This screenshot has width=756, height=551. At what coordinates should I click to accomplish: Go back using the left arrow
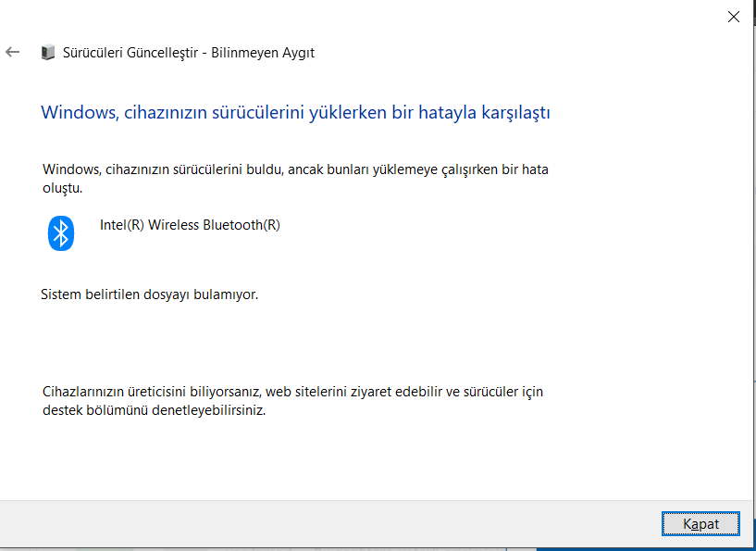pyautogui.click(x=13, y=52)
